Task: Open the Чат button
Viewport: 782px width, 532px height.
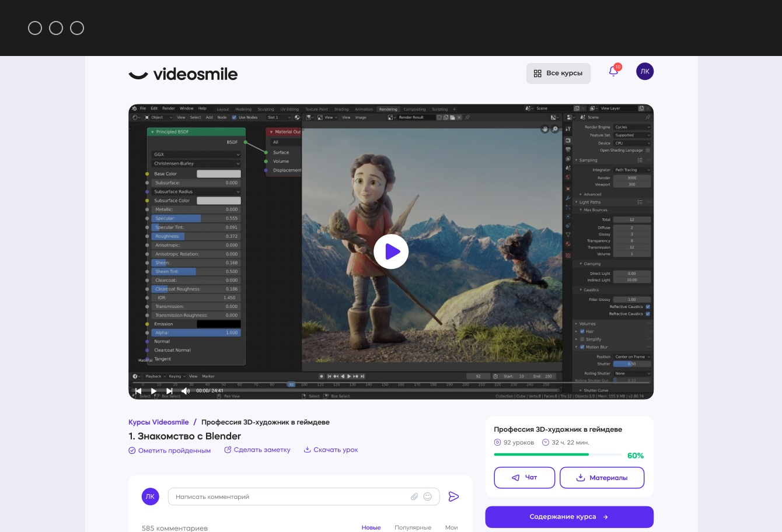Action: coord(524,478)
